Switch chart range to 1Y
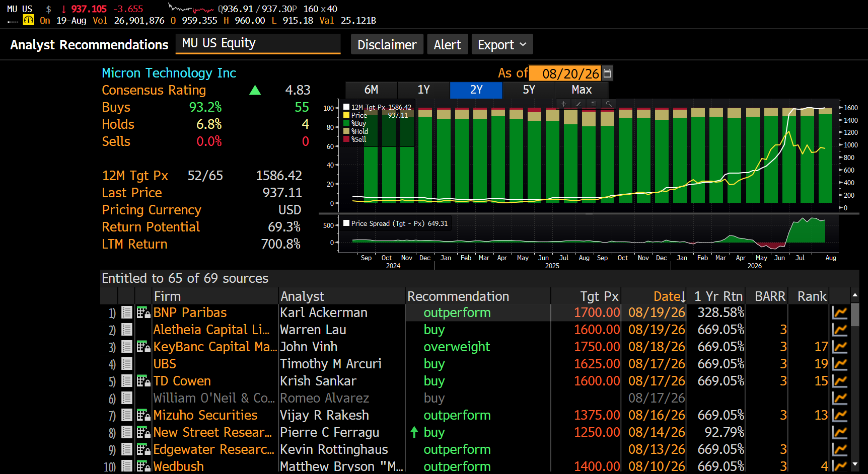This screenshot has width=868, height=474. click(423, 90)
